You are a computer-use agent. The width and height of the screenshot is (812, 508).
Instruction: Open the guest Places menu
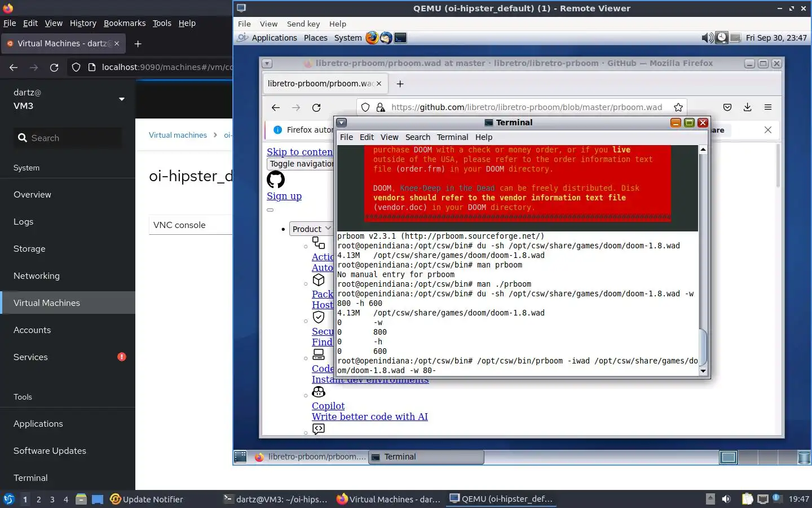pos(315,38)
